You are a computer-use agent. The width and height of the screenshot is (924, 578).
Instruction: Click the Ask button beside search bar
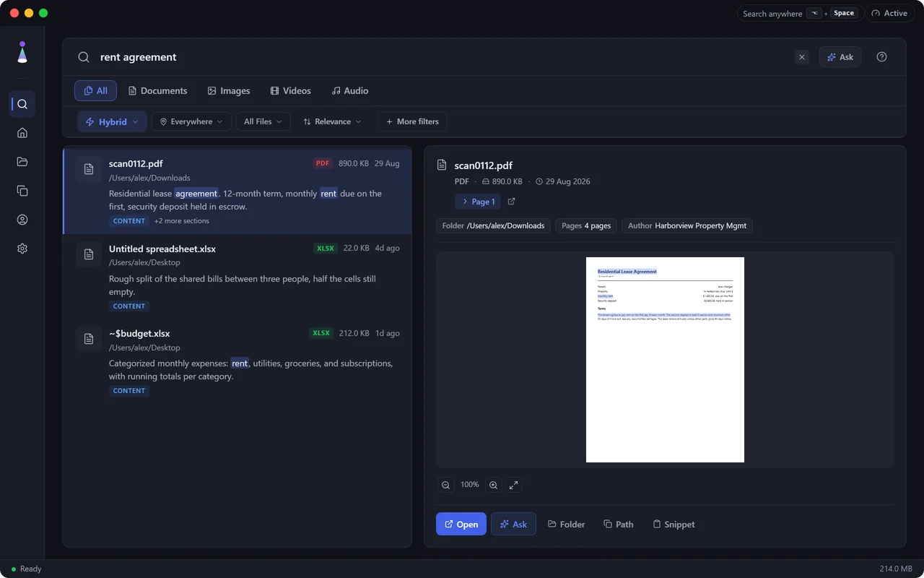[x=840, y=57]
